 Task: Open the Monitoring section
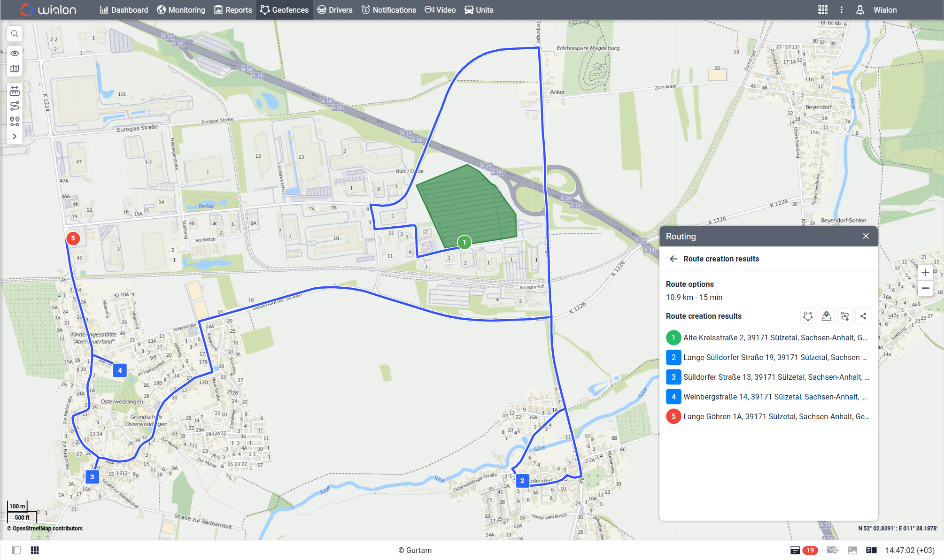pyautogui.click(x=181, y=9)
